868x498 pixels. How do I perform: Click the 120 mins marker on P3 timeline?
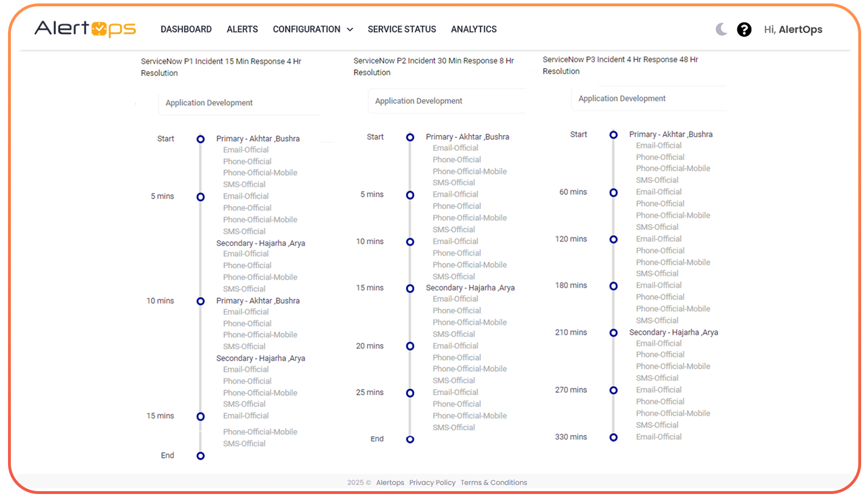[614, 239]
